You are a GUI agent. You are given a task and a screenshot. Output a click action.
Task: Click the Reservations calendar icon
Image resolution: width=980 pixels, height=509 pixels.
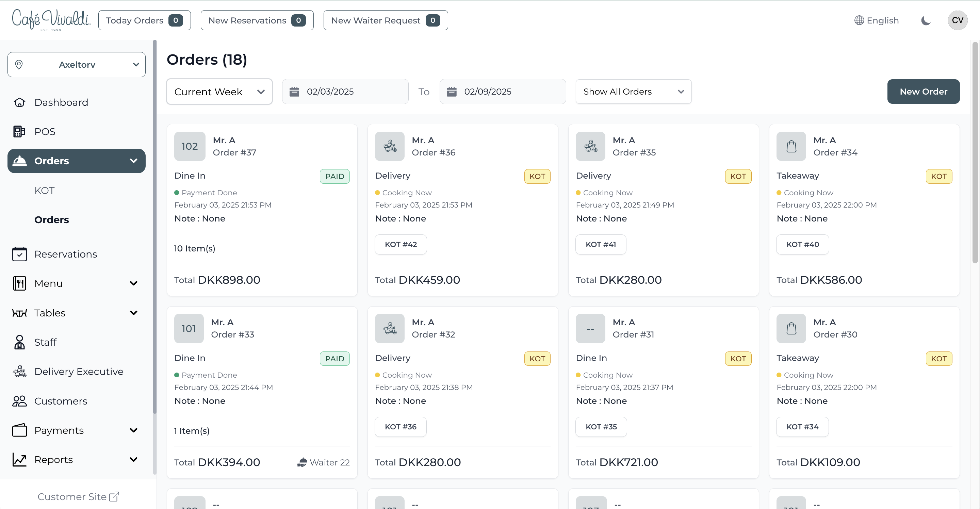pos(19,254)
